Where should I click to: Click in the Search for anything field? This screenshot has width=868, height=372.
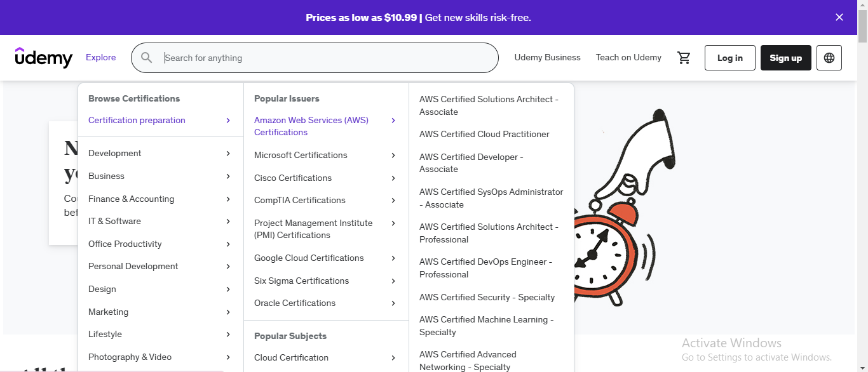pyautogui.click(x=315, y=58)
